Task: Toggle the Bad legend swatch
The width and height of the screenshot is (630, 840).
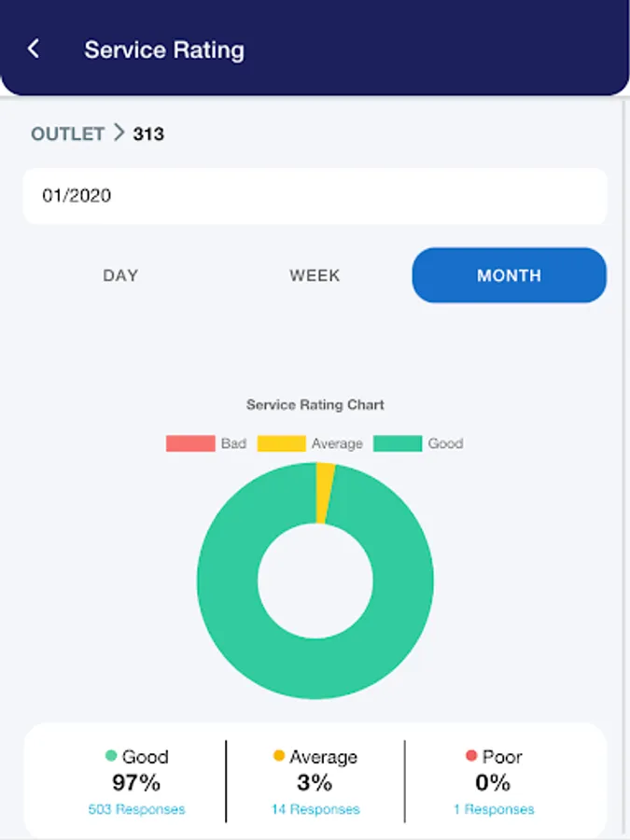Action: [190, 443]
